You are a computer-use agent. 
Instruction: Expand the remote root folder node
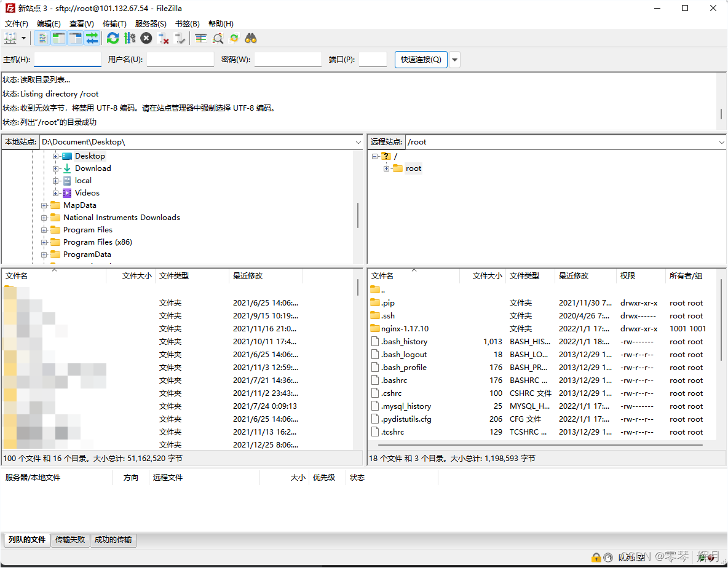386,169
